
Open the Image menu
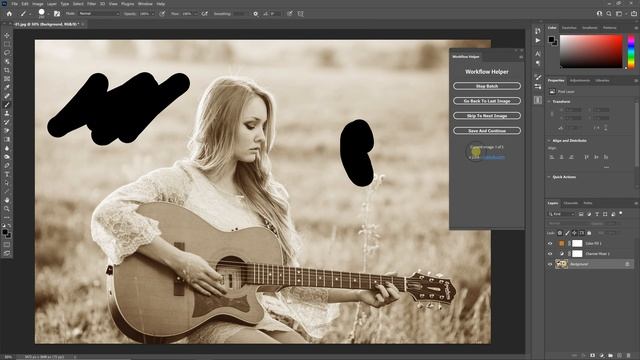click(x=38, y=4)
